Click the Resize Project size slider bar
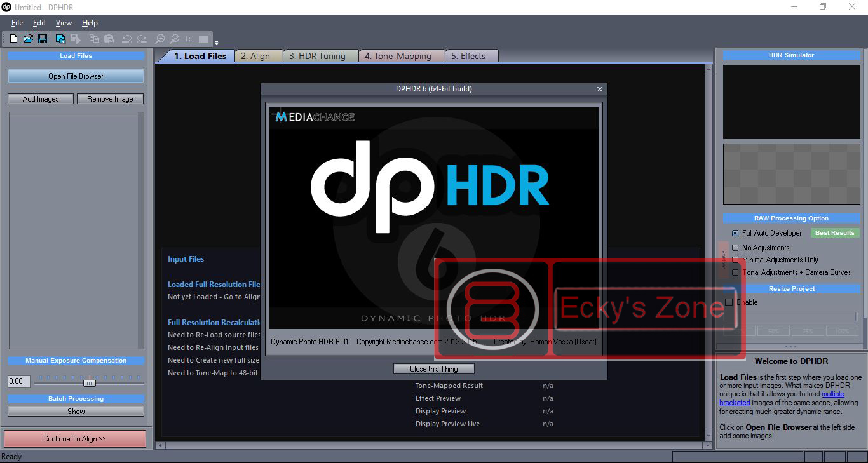This screenshot has height=463, width=868. [x=792, y=317]
